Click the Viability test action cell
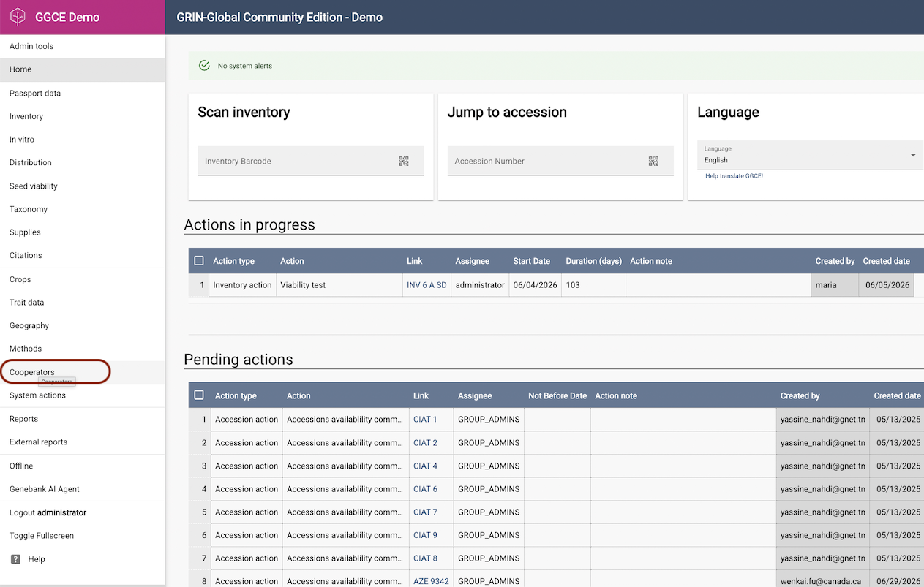This screenshot has width=924, height=587. (339, 285)
